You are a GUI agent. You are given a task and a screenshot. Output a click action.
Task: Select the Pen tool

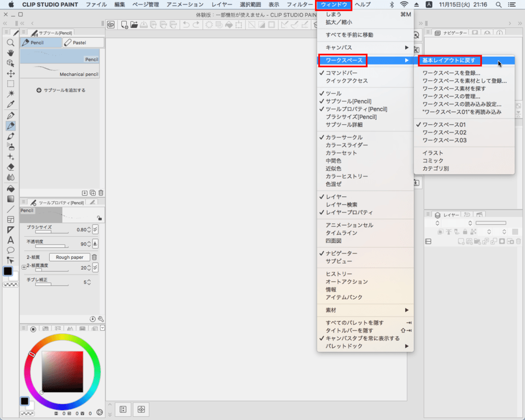(x=11, y=115)
